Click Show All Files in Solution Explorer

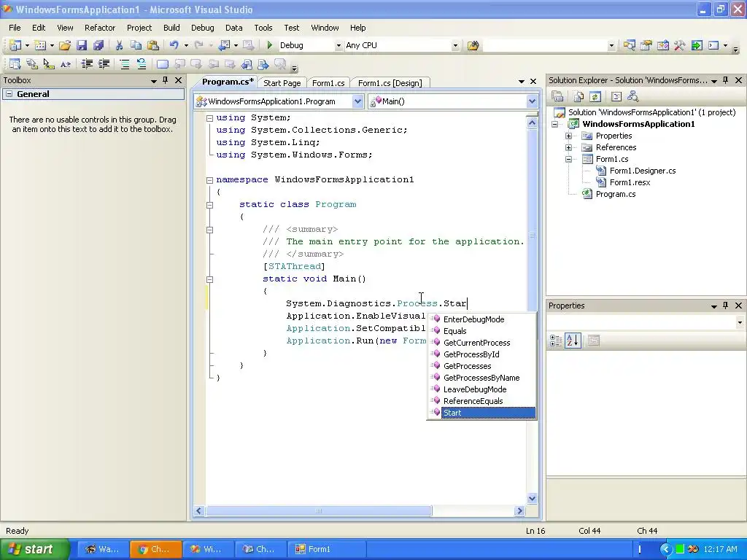(578, 97)
